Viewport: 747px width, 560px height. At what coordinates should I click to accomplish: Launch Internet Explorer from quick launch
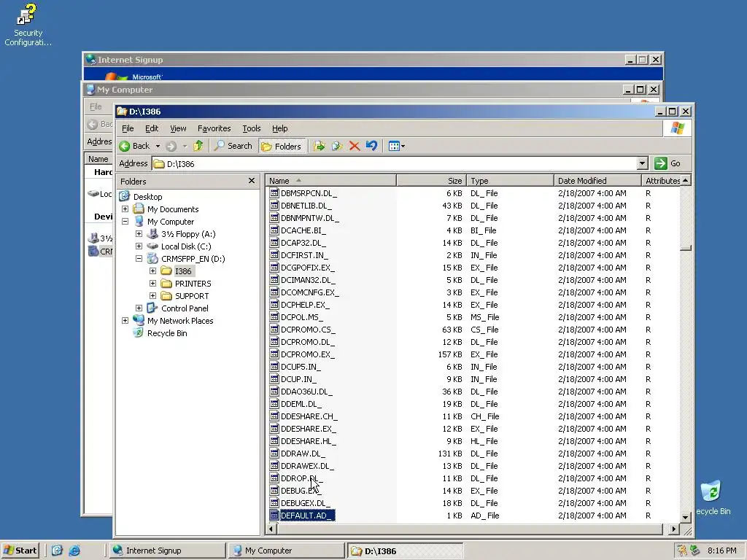[74, 551]
